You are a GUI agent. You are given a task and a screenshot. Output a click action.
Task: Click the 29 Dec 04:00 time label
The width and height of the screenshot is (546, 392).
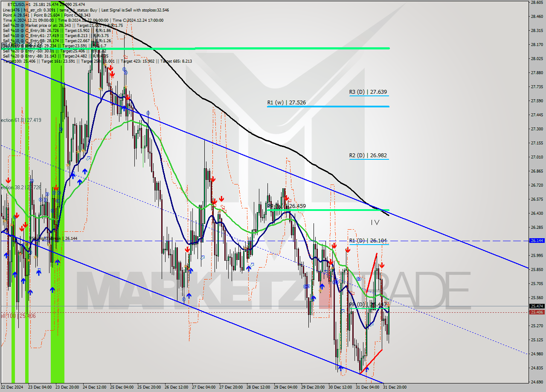point(285,387)
